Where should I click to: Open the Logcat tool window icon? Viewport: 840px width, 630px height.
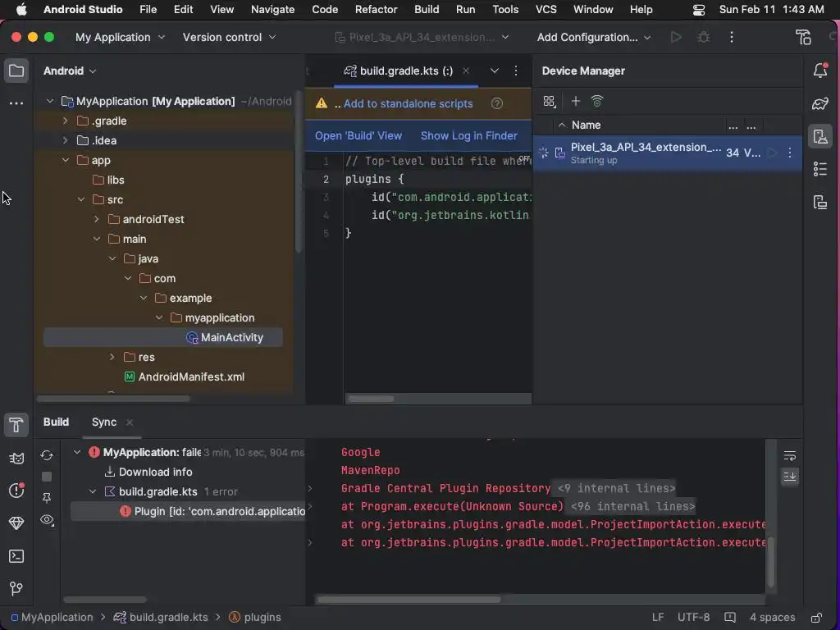coord(16,458)
